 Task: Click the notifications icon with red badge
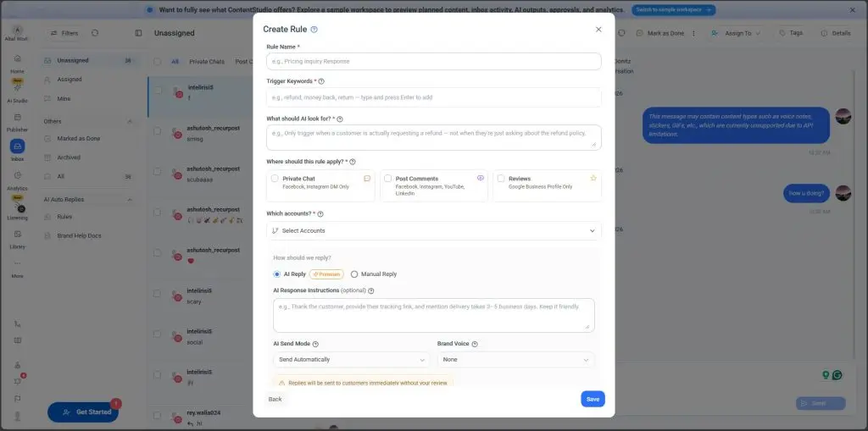(19, 380)
